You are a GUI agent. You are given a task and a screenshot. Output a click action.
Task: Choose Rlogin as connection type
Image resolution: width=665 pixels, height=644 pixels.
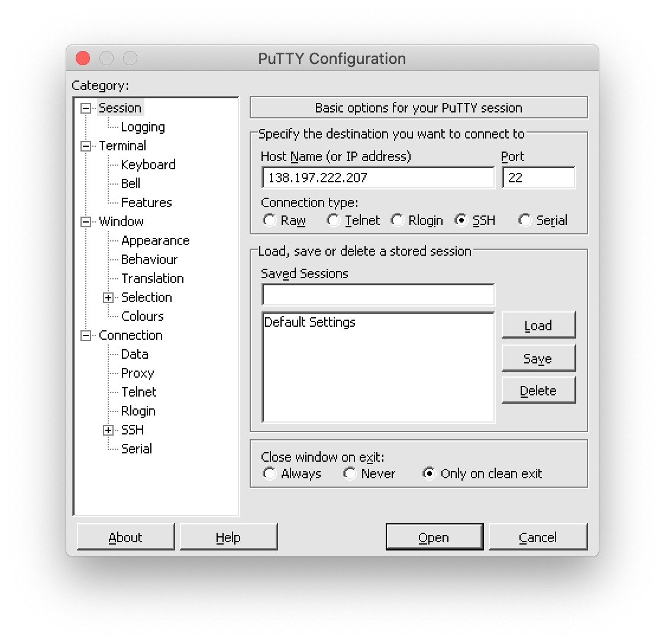[x=398, y=220]
